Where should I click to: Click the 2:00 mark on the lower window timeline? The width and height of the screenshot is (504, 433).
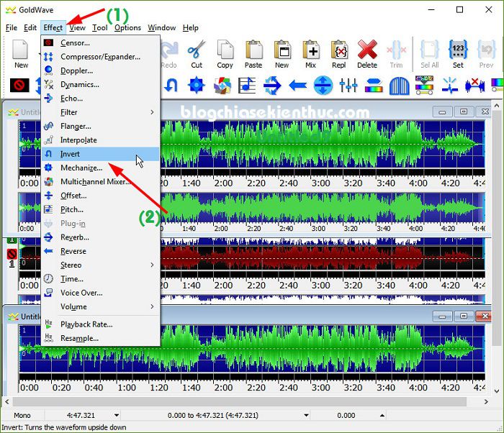pyautogui.click(x=224, y=388)
